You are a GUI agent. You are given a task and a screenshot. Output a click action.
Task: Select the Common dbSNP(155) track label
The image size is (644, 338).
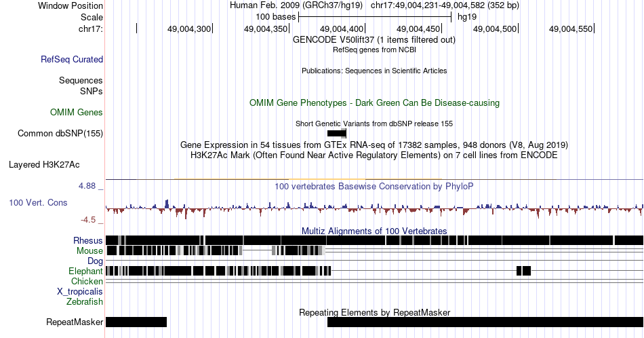pos(60,133)
